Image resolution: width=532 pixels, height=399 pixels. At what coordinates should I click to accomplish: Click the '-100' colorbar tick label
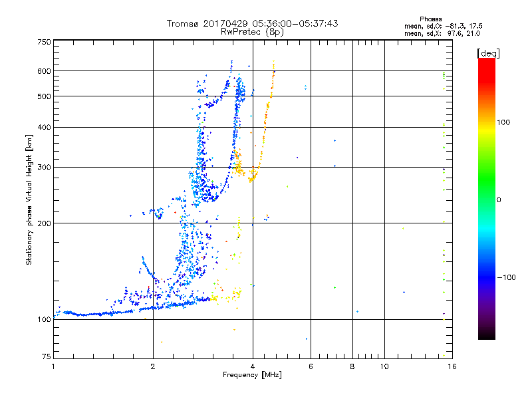506,277
